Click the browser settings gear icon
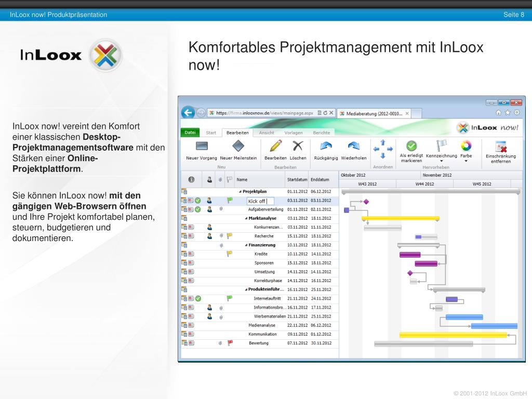The width and height of the screenshot is (532, 399). click(517, 113)
